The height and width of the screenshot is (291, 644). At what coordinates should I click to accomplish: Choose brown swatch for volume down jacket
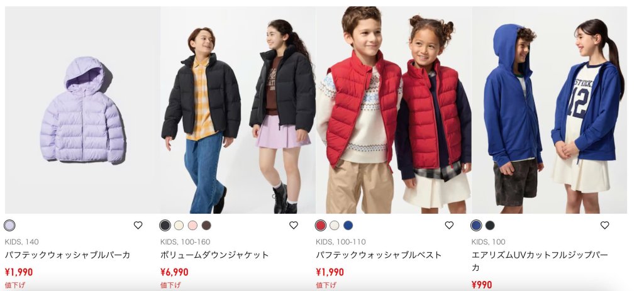[x=206, y=226]
